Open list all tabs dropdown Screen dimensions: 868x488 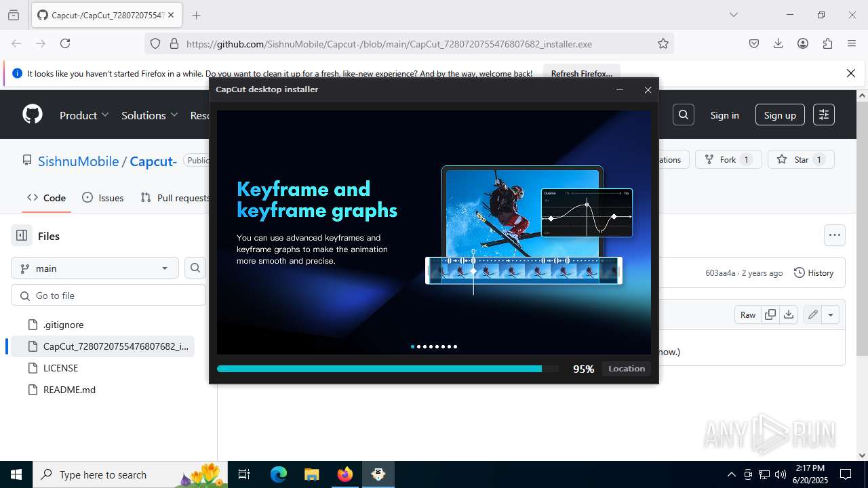[734, 15]
